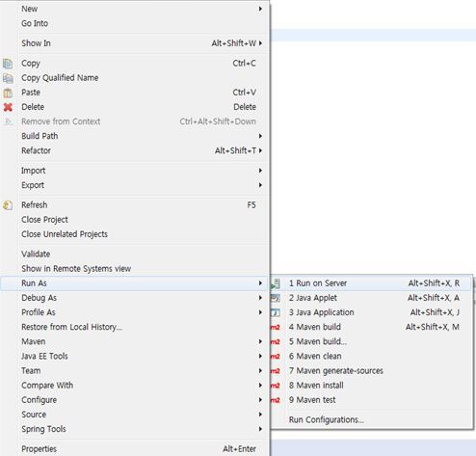Screen dimensions: 476x456
Task: Click the Refresh icon
Action: 8,205
